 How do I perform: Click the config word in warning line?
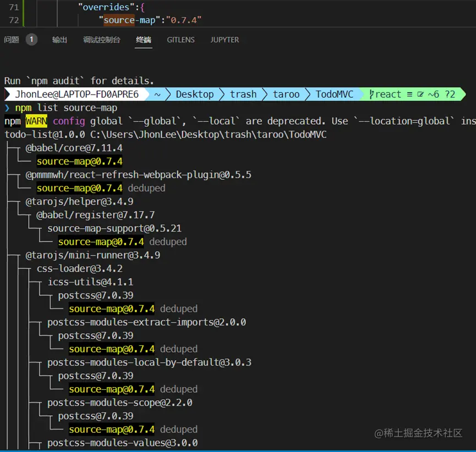(69, 121)
